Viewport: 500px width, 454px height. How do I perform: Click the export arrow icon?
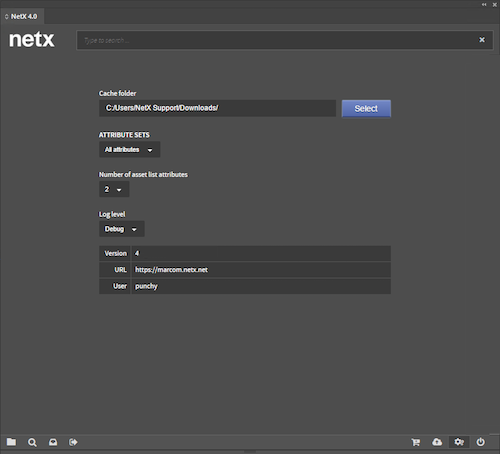(x=73, y=442)
